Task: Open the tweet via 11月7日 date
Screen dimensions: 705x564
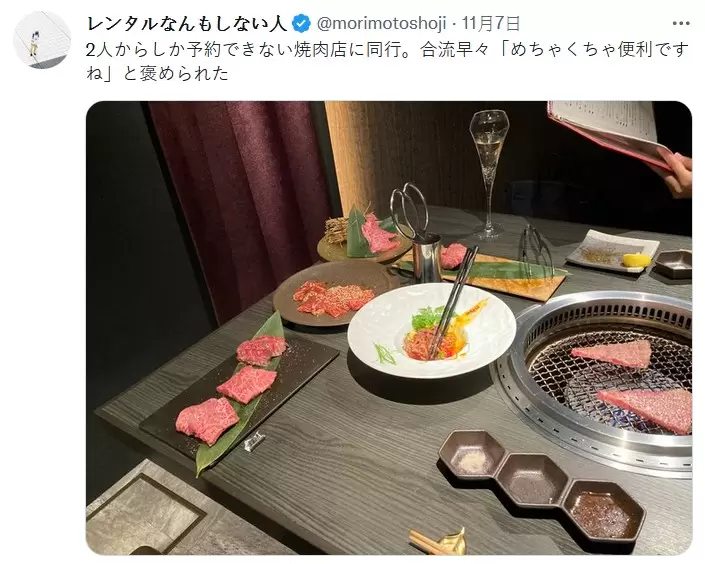Action: (491, 24)
